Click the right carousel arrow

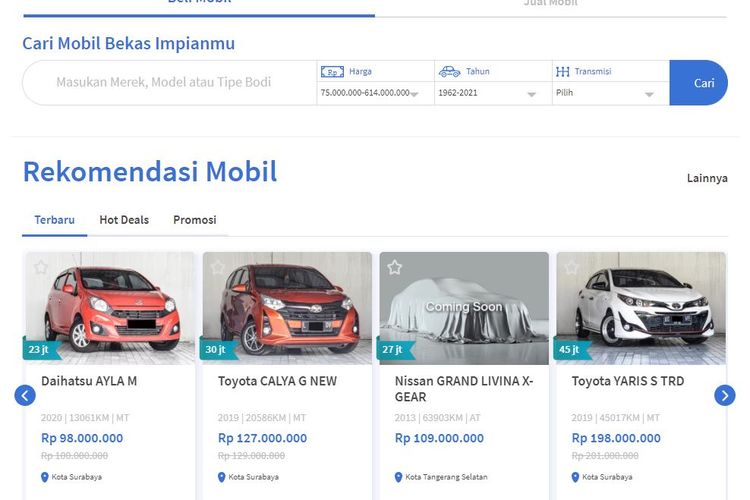click(x=725, y=396)
